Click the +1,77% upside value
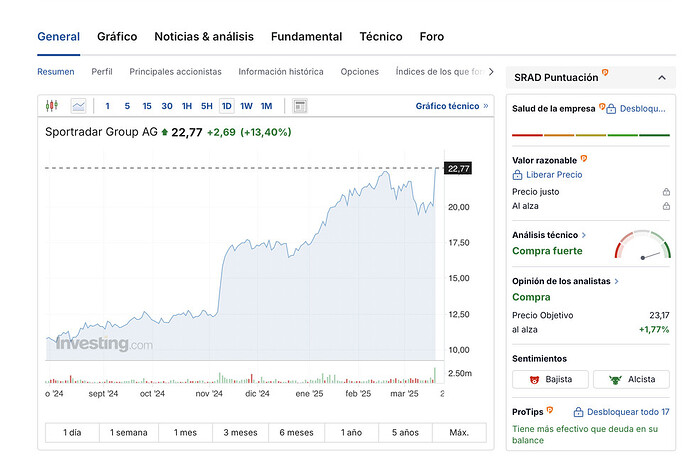The image size is (690, 470). (654, 330)
